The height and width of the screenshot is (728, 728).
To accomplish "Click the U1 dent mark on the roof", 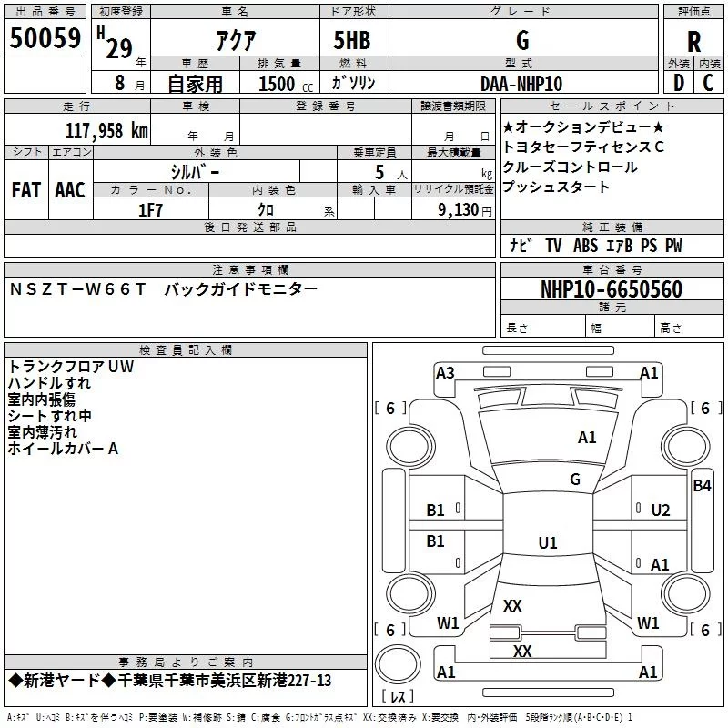I will pos(547,542).
